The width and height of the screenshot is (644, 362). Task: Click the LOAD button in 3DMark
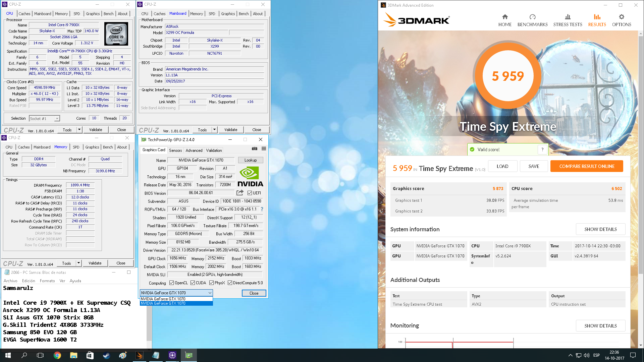pos(502,166)
